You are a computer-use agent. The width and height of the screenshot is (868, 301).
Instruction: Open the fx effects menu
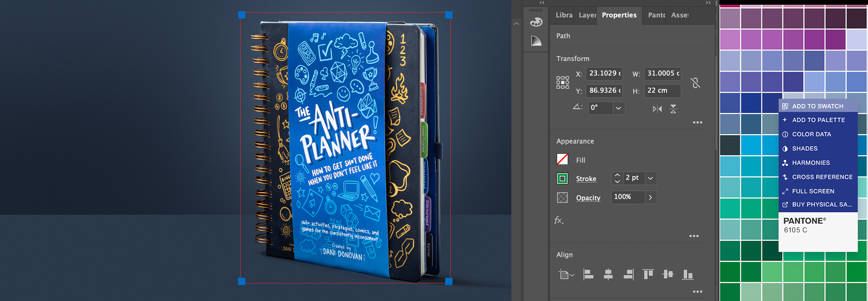(x=559, y=221)
